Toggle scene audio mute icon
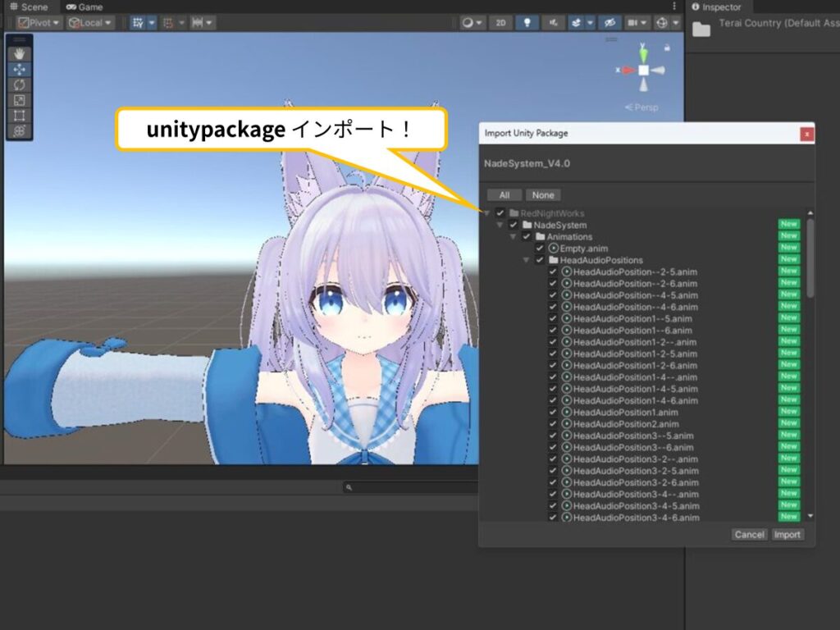 point(555,23)
